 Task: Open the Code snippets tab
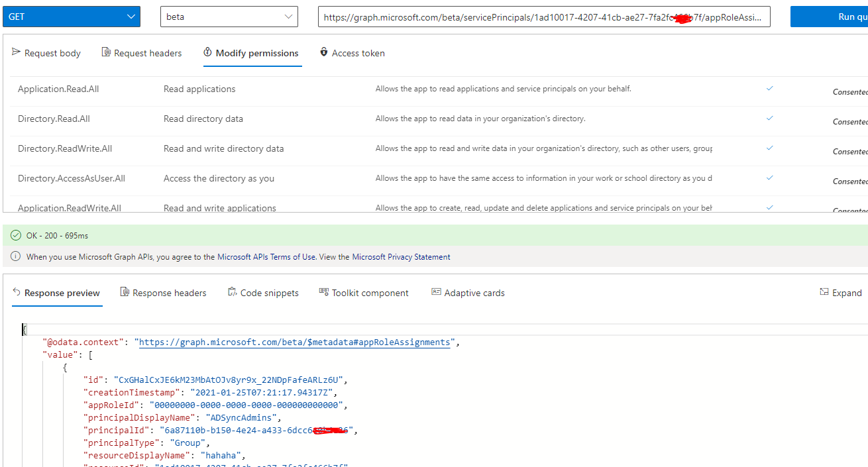pyautogui.click(x=263, y=293)
